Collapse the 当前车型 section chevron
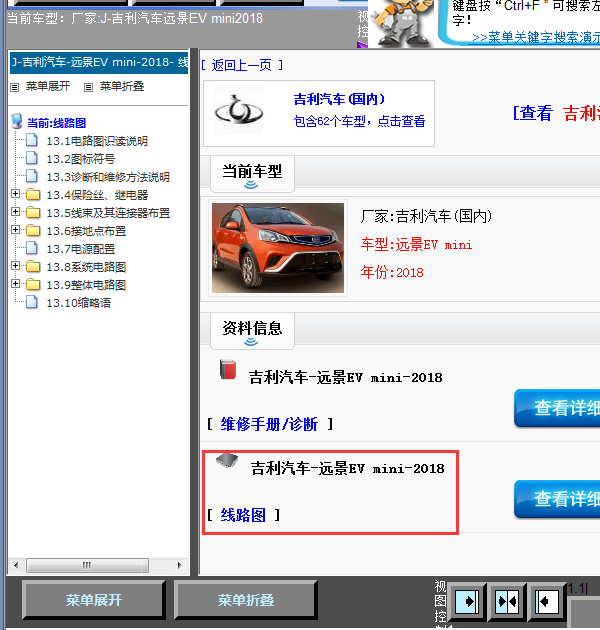This screenshot has height=630, width=600. point(251,185)
